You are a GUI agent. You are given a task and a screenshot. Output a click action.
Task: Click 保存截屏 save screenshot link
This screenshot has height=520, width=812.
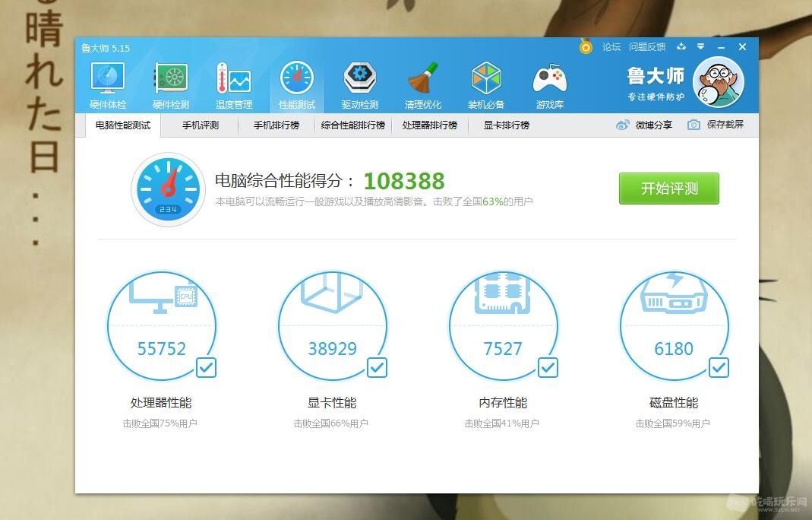(x=725, y=125)
